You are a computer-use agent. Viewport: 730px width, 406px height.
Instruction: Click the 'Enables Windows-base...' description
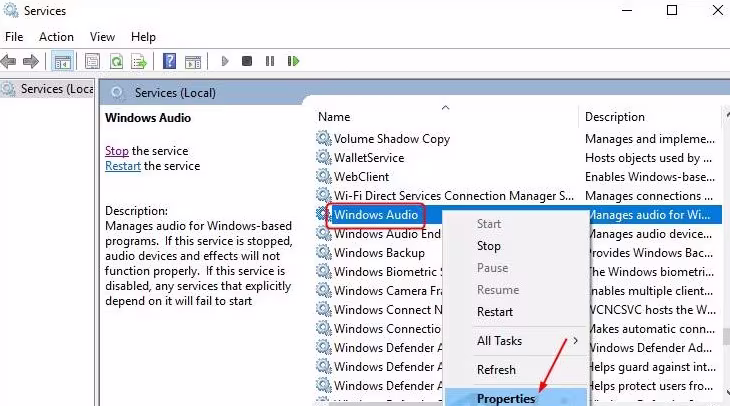pyautogui.click(x=650, y=177)
